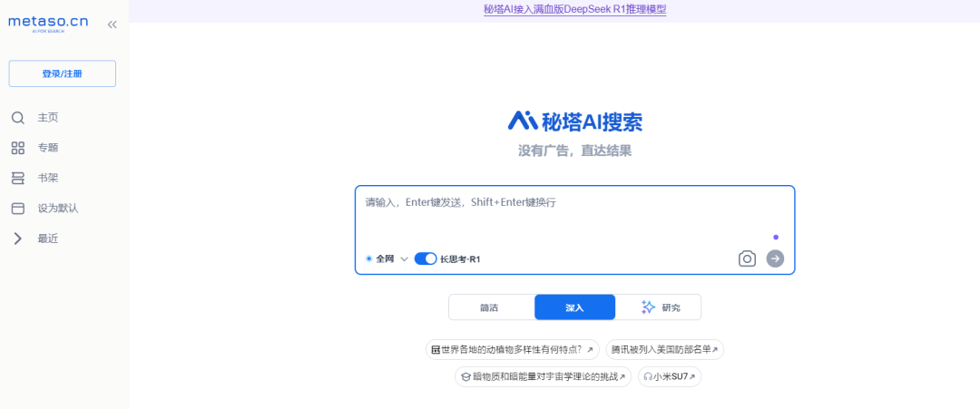This screenshot has width=980, height=409.
Task: Click the arrow send button
Action: 775,258
